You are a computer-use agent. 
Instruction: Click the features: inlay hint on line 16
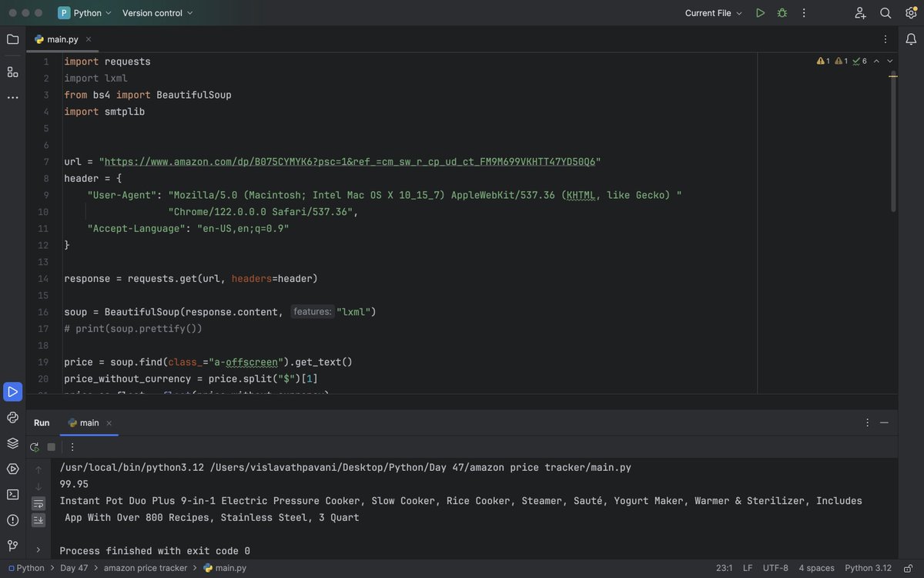(312, 312)
